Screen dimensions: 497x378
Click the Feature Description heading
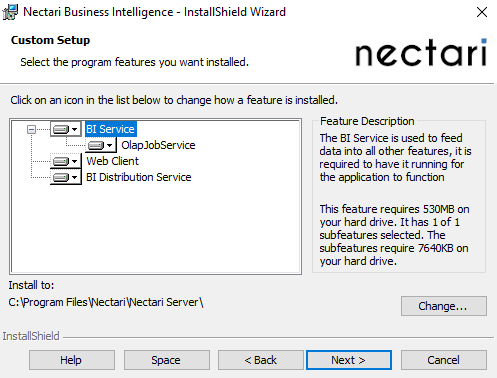point(367,121)
